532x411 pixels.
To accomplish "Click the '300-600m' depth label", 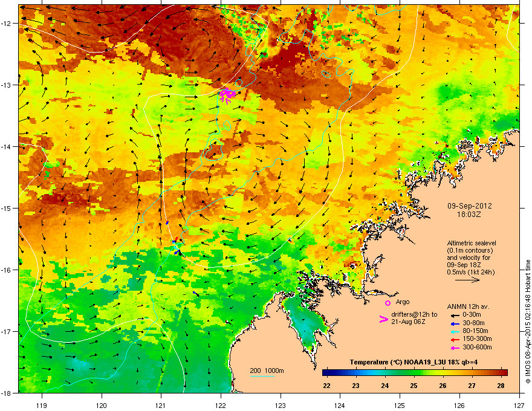I will 477,348.
